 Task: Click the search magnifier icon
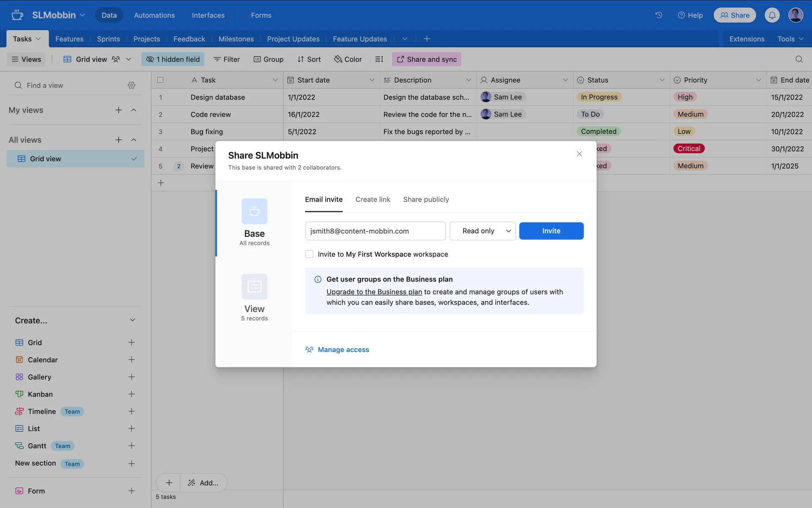click(x=798, y=59)
